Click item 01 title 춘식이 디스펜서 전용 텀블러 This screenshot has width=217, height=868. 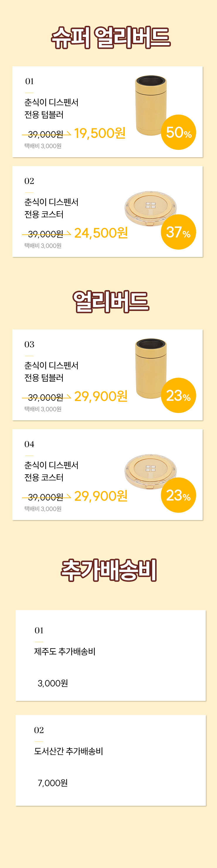51,109
